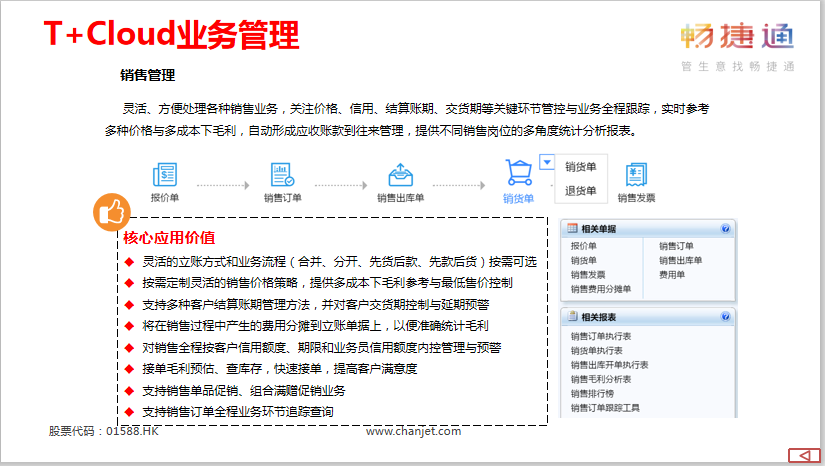Choose 退货单 in the dropdown menu
The width and height of the screenshot is (825, 466).
581,190
